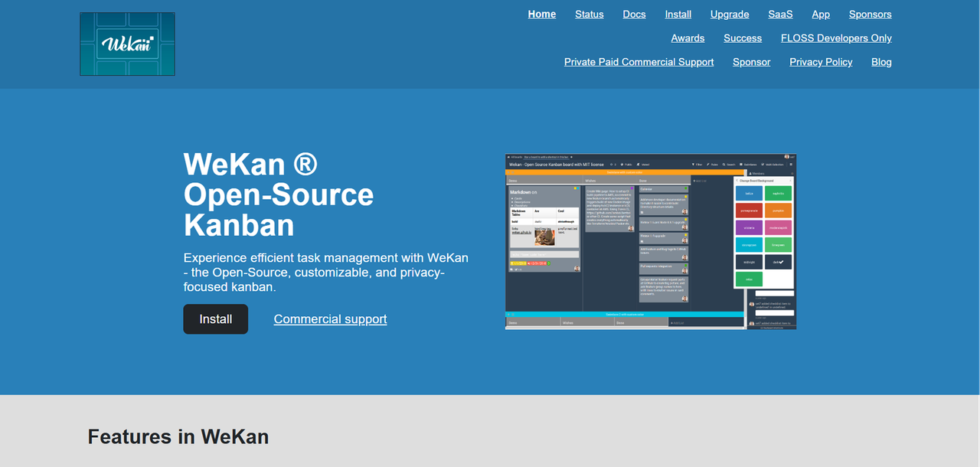980x467 pixels.
Task: Open the SaaS nav link
Action: [781, 14]
